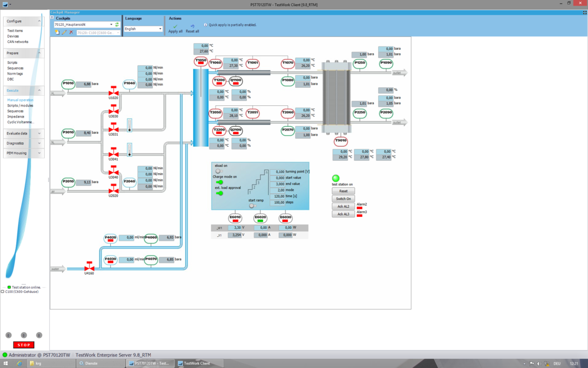Viewport: 588px width, 368px height.
Task: Expand the Evaluate data section
Action: 24,133
